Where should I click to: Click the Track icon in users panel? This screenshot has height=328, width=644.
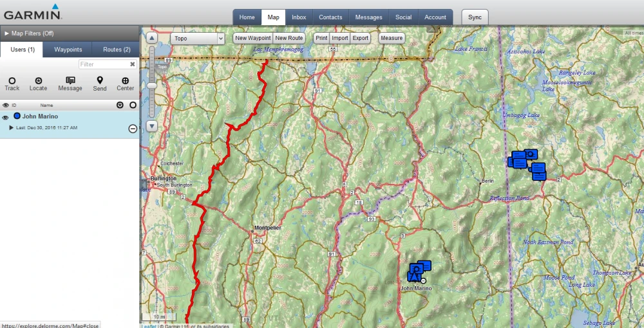(12, 80)
